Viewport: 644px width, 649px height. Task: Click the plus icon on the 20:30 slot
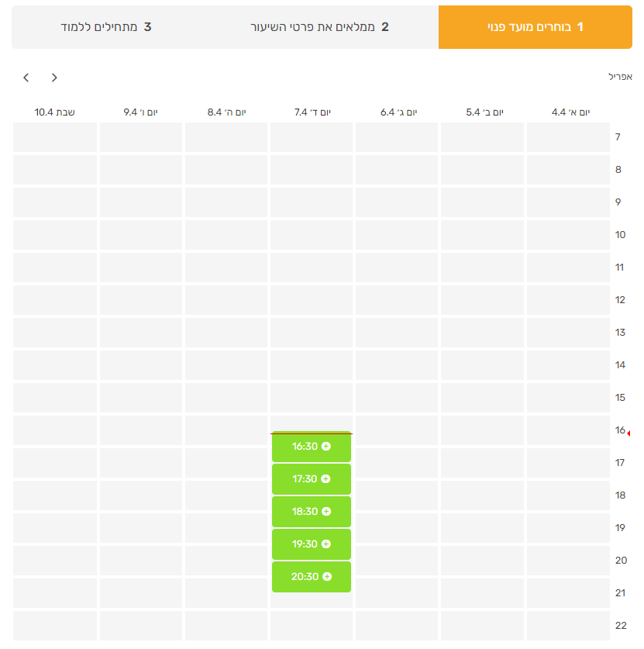325,577
